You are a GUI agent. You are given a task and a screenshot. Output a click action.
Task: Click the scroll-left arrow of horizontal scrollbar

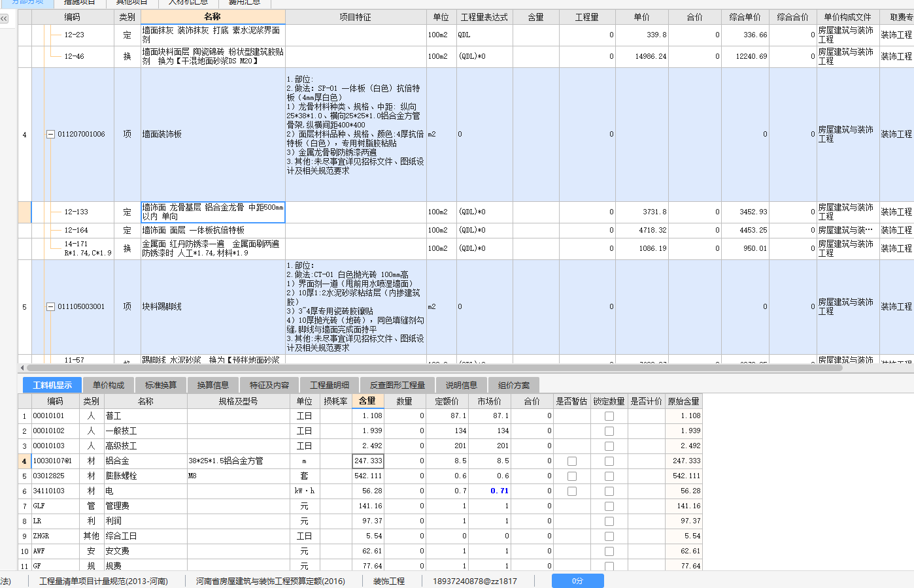click(x=22, y=368)
